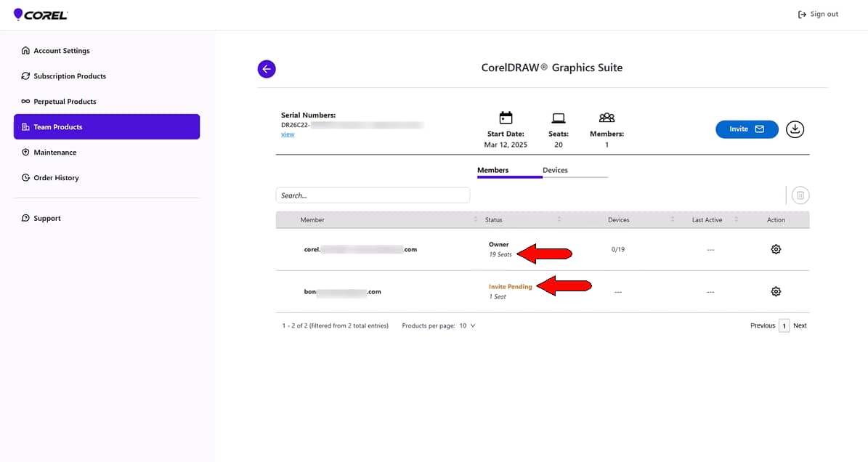Go to Subscription Products
Image resolution: width=868 pixels, height=462 pixels.
[69, 76]
